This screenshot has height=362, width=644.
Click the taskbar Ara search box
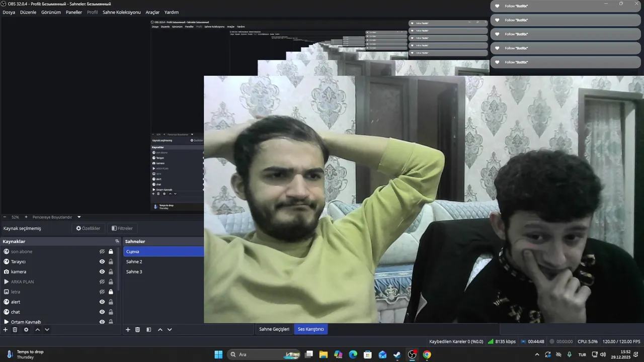click(263, 354)
